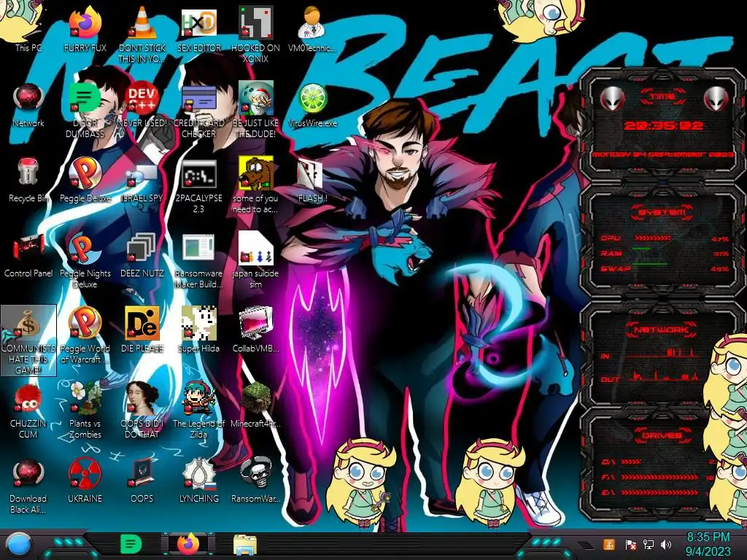Click the network tray icon
747x560 pixels.
coord(649,544)
